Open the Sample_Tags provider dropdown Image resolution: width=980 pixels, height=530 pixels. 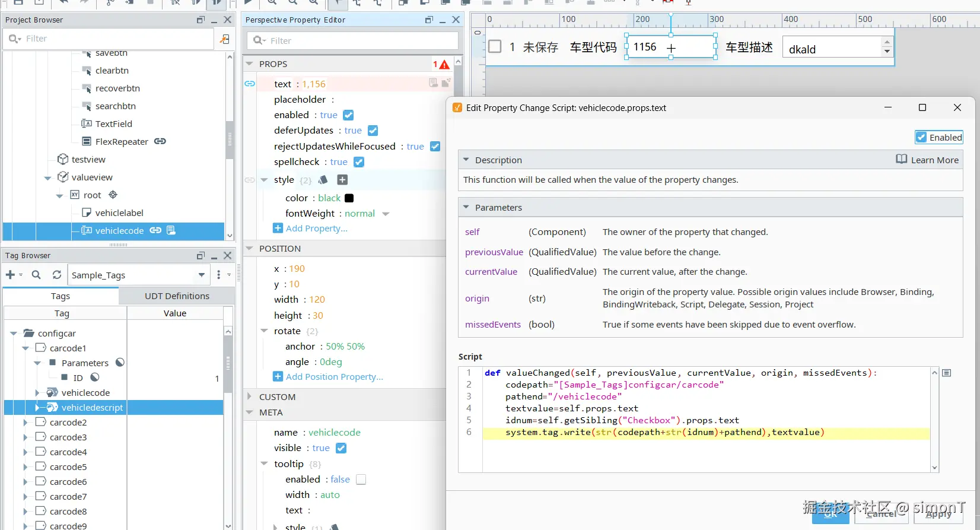coord(202,275)
